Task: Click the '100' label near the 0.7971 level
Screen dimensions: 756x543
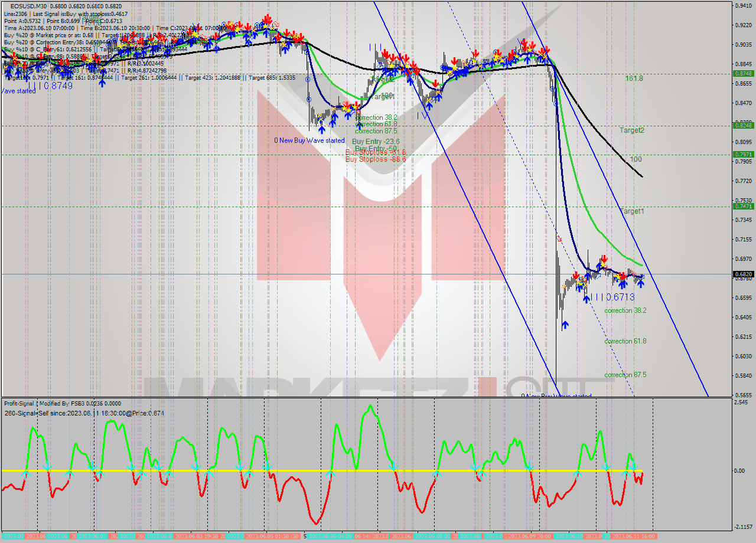Action: click(x=636, y=159)
